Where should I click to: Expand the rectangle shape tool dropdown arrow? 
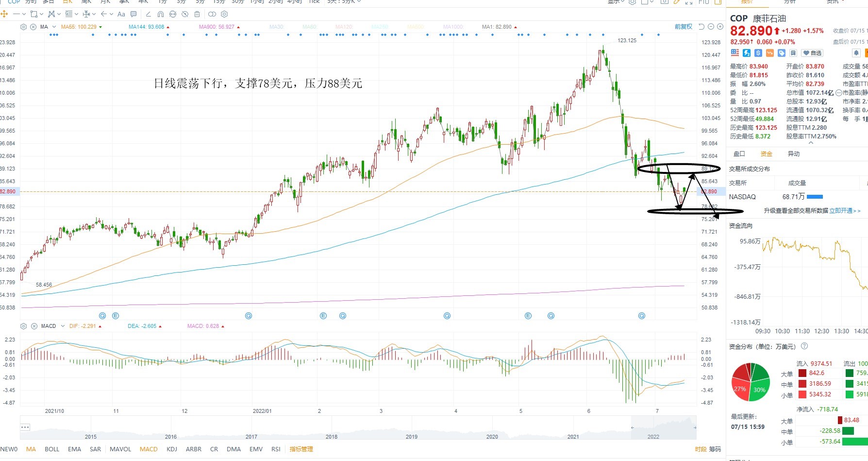pyautogui.click(x=41, y=14)
